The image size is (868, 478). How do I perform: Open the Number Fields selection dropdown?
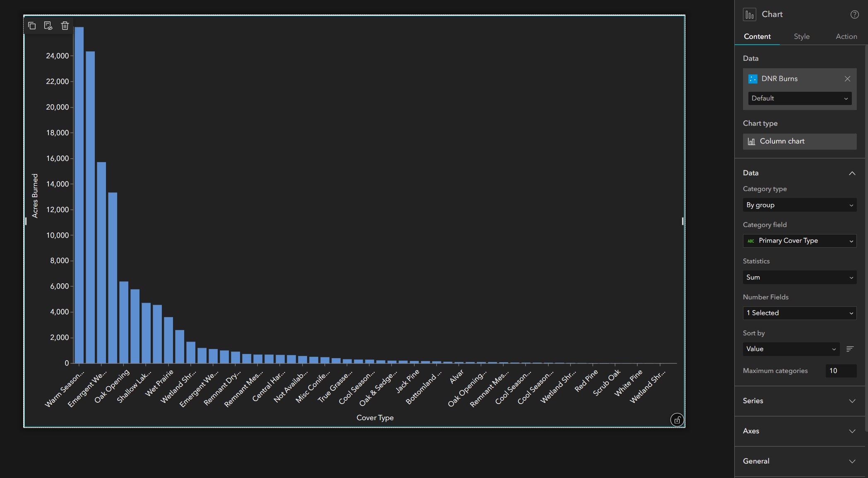point(799,313)
